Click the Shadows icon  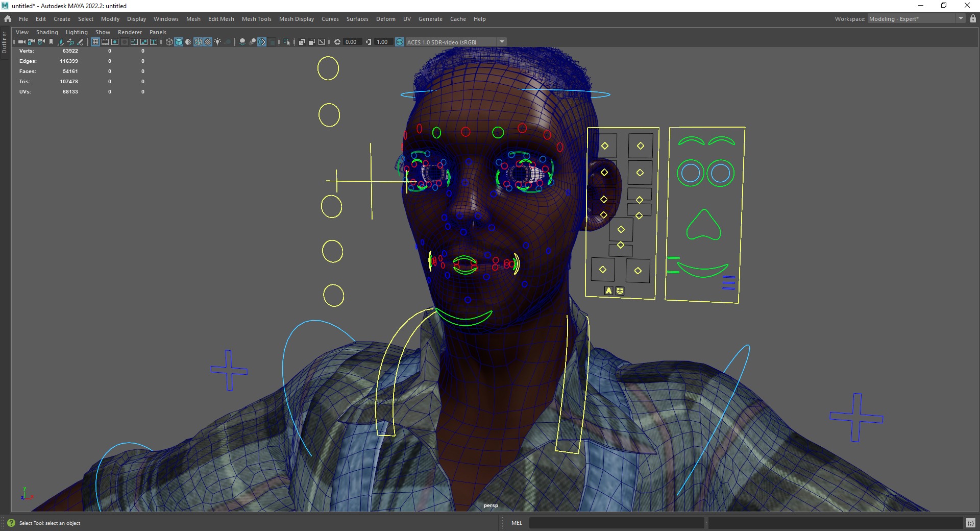(x=227, y=42)
